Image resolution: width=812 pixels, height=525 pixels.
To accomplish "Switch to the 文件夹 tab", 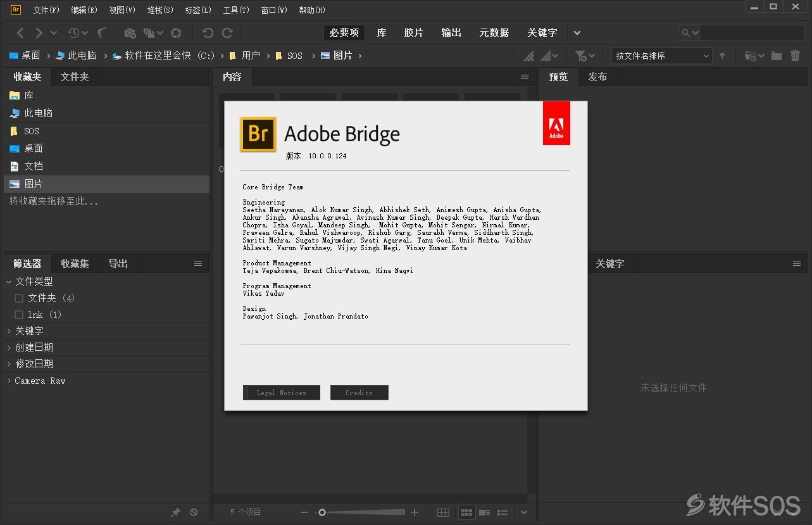I will point(75,77).
